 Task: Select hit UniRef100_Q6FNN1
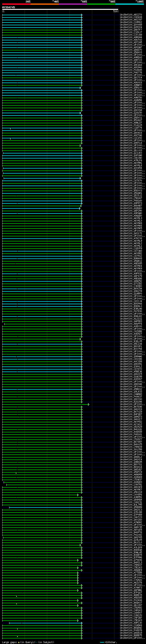point(131,590)
